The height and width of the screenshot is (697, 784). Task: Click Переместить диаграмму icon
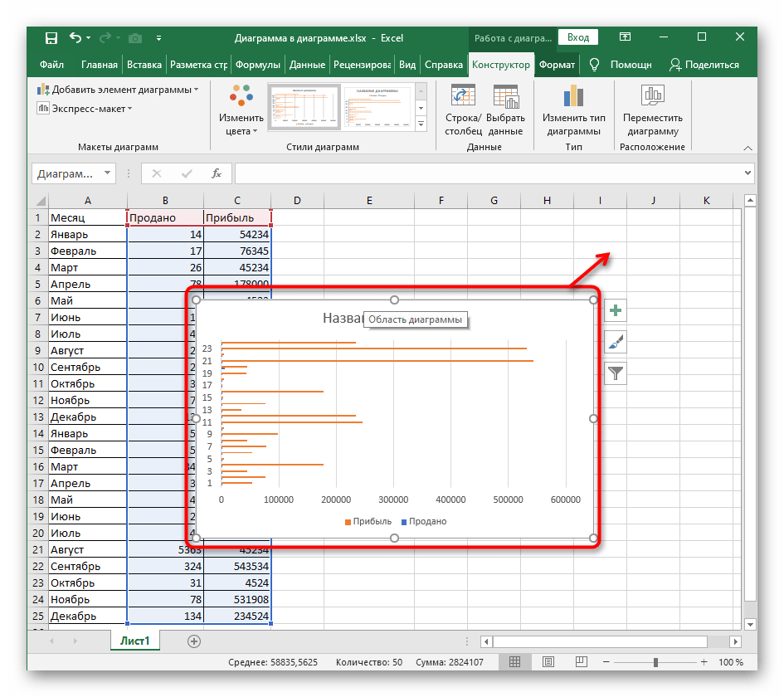coord(652,110)
